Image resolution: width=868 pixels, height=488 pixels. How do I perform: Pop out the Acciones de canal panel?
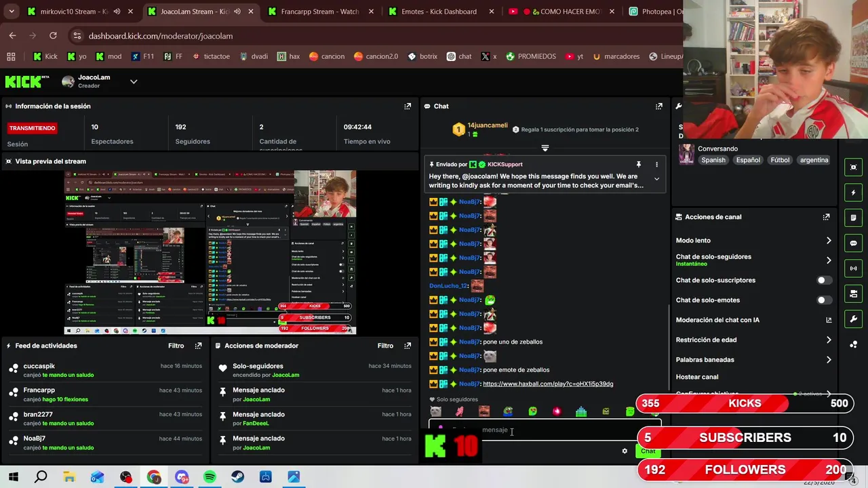click(x=826, y=217)
